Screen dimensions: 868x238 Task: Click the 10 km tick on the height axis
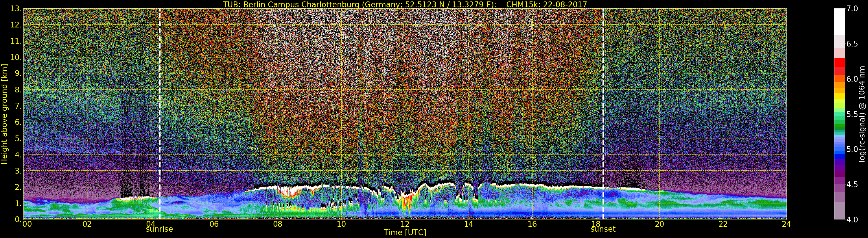point(16,57)
